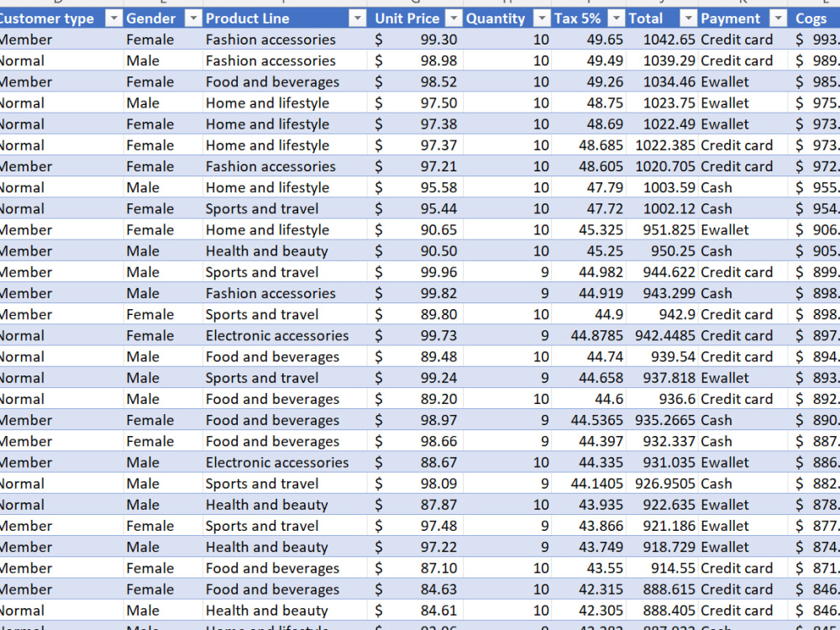Viewport: 840px width, 630px height.
Task: Select unit price cell 95.58
Action: 415,187
